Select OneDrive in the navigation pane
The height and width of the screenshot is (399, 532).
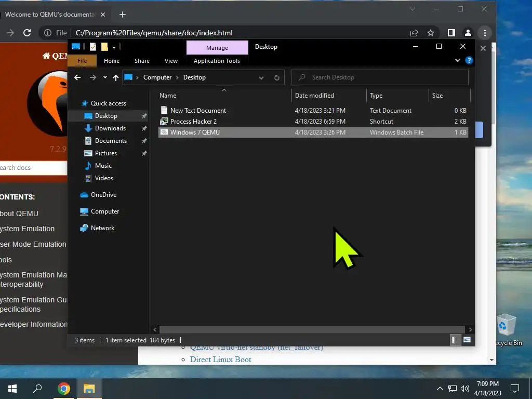coord(103,195)
